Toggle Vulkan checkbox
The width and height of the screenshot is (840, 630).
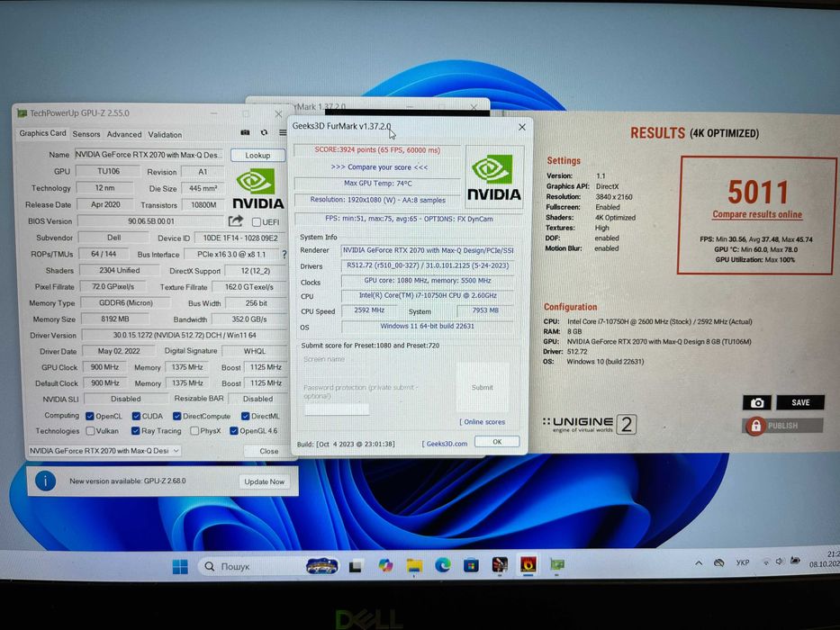(x=91, y=431)
